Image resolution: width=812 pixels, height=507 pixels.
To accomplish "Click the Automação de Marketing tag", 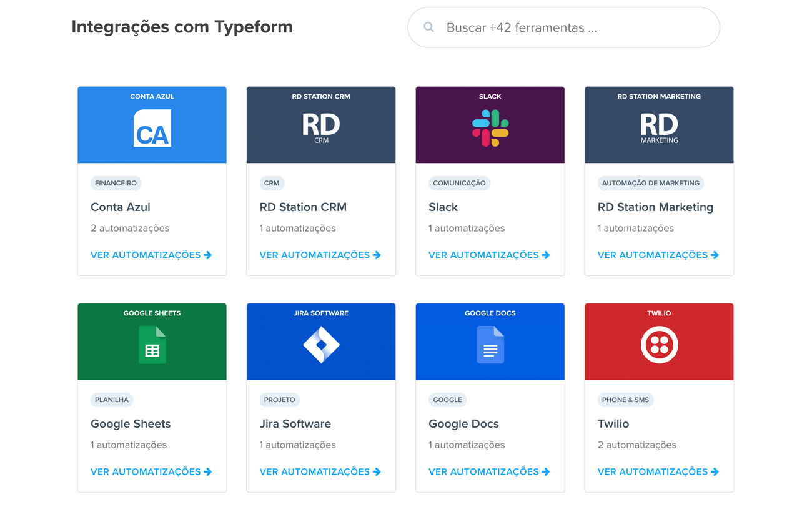I will click(651, 183).
